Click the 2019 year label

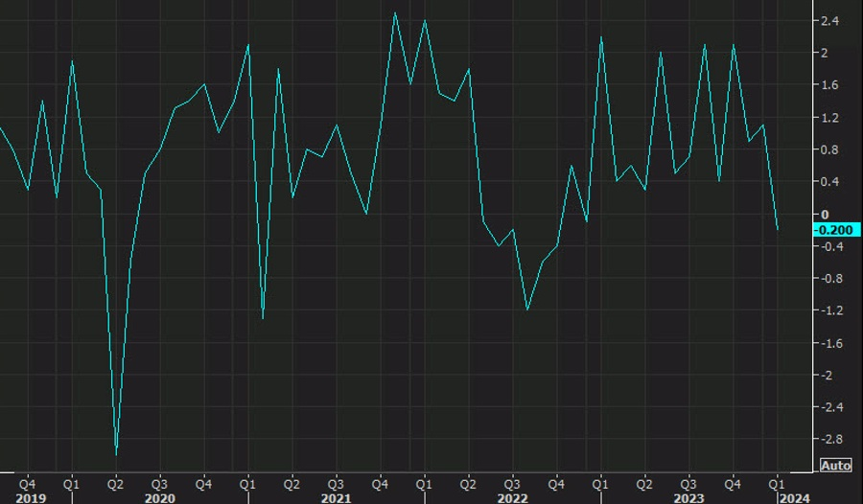click(x=31, y=498)
